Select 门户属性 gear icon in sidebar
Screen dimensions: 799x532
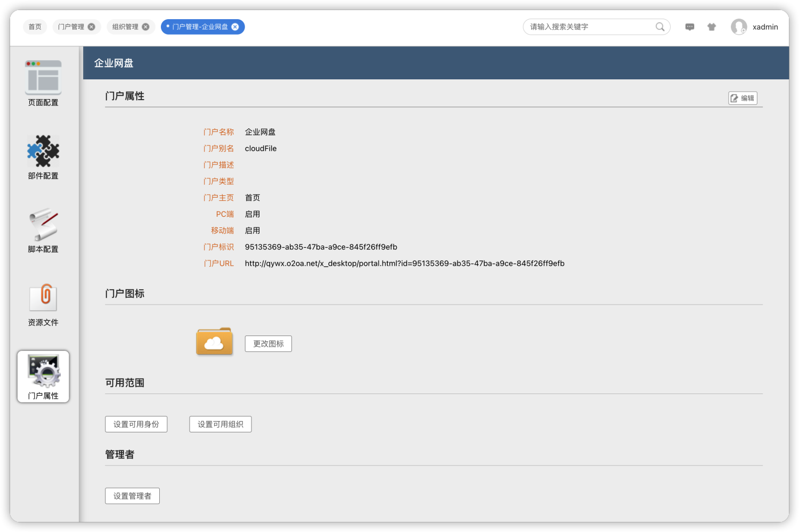tap(43, 371)
